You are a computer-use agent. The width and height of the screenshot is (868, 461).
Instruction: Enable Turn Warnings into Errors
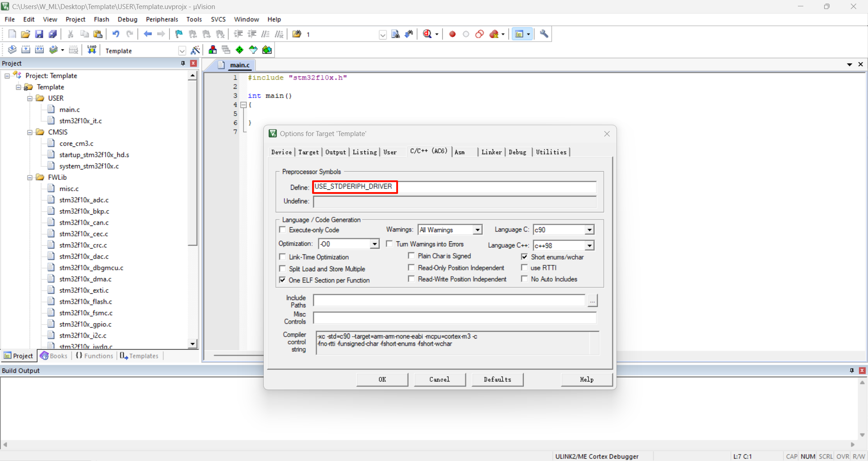(389, 244)
